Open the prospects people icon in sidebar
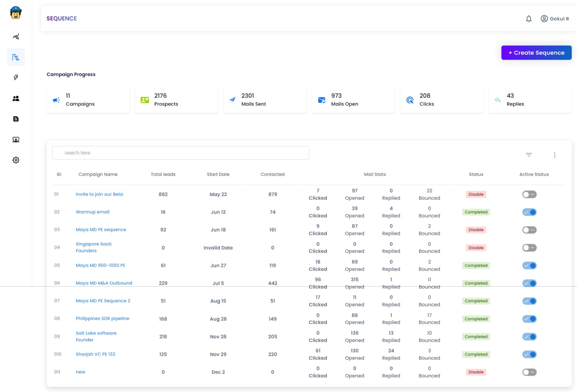This screenshot has height=392, width=577. coord(16,98)
